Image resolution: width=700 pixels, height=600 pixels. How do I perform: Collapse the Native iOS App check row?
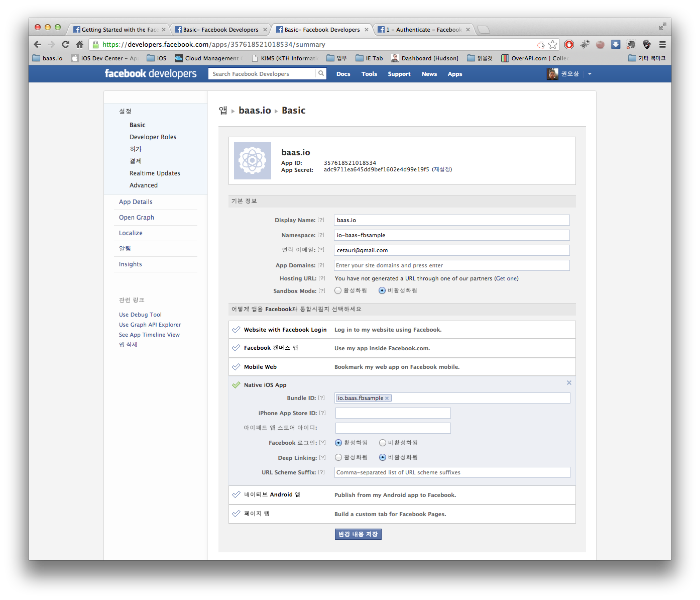point(236,385)
